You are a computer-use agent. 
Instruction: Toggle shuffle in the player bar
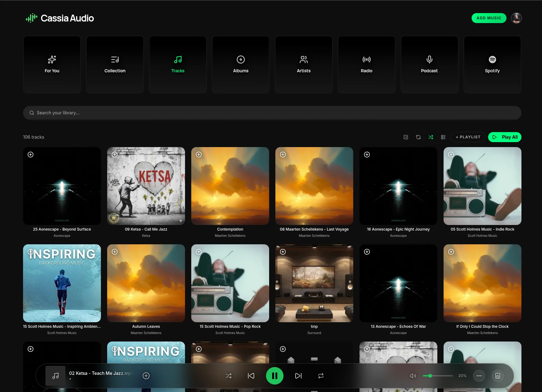(228, 376)
